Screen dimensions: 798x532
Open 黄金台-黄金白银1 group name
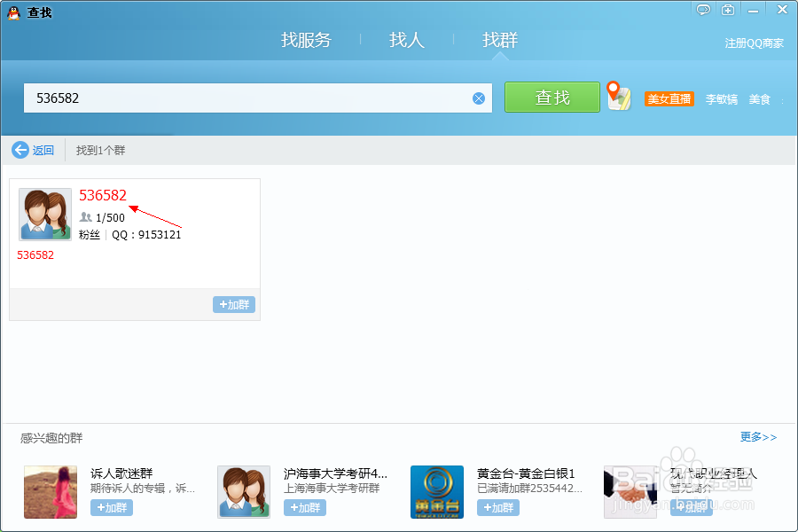526,473
